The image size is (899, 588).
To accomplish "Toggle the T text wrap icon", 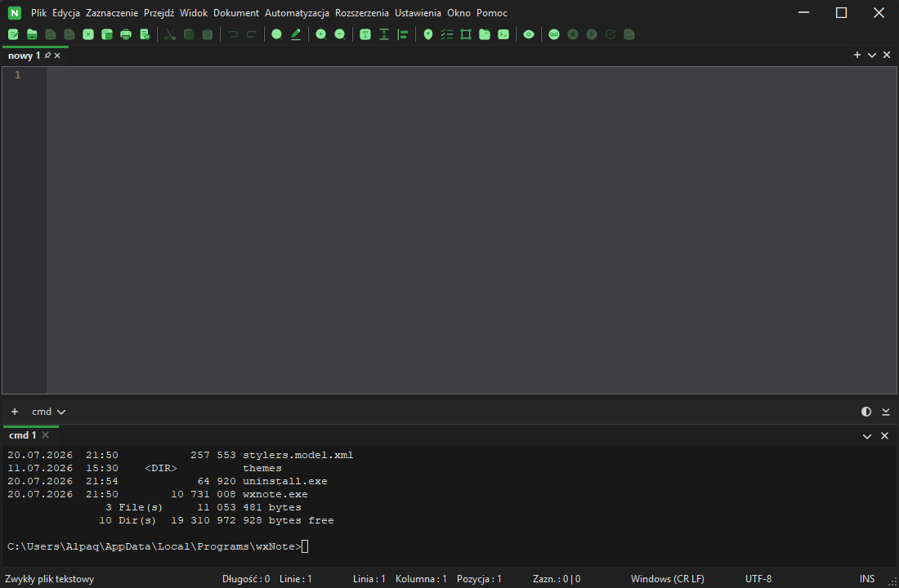I will tap(365, 34).
